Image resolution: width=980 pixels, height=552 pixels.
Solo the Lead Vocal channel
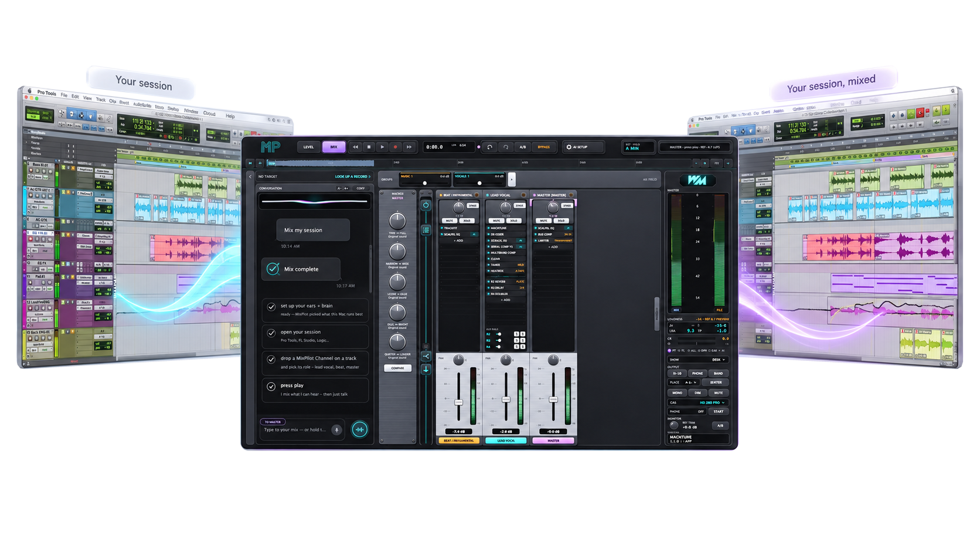513,221
